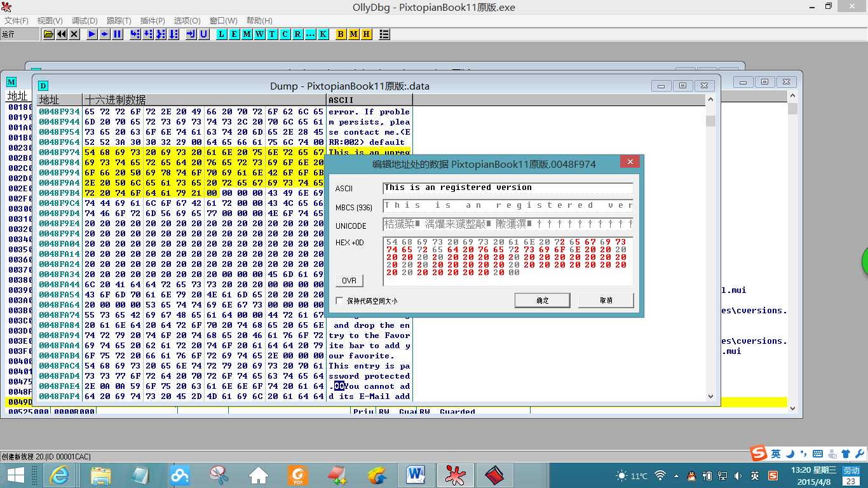This screenshot has height=488, width=868.
Task: Select dump row address 0048FAC4
Action: 59,366
